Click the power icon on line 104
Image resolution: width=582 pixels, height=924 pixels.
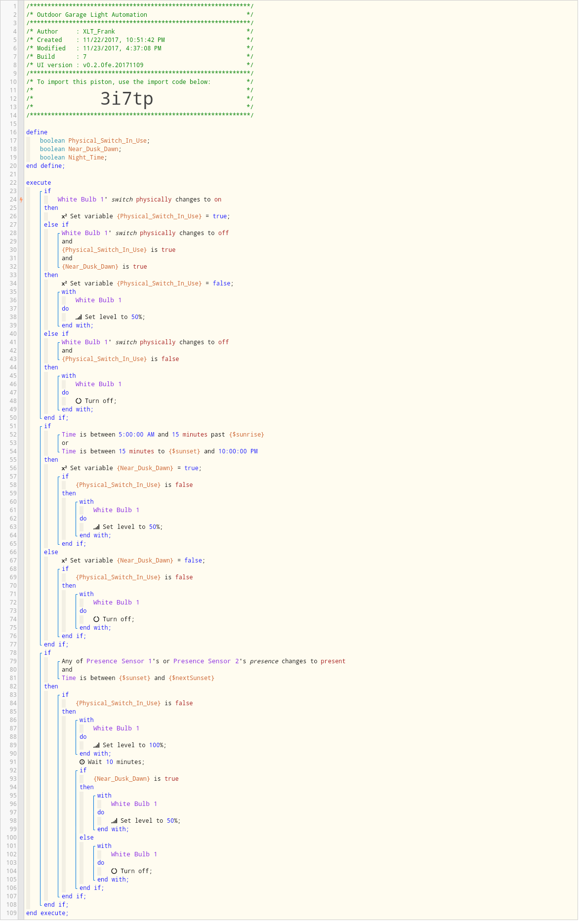coord(114,871)
